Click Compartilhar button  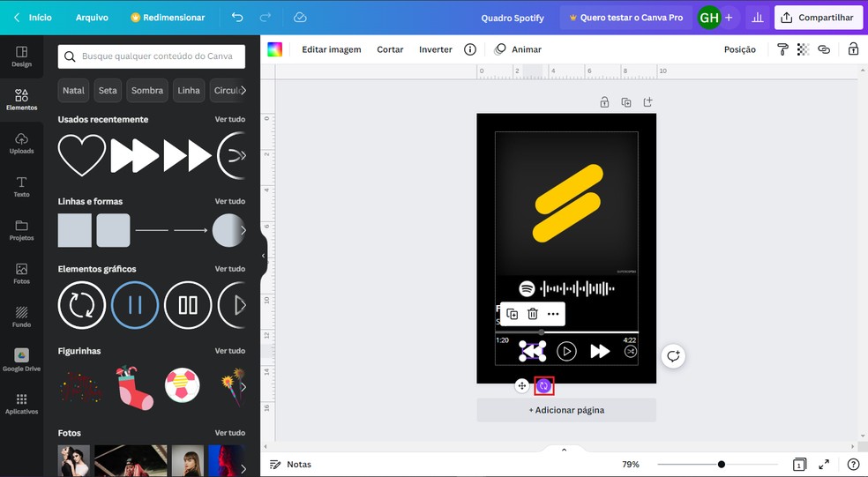pyautogui.click(x=818, y=18)
